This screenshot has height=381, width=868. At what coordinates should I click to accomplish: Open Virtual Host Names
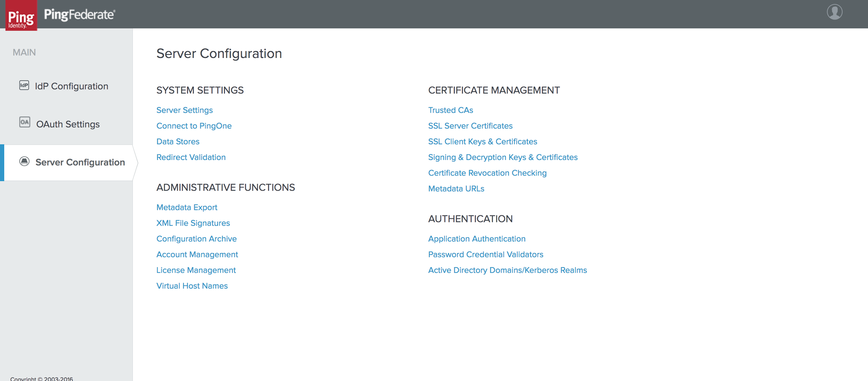pos(192,286)
